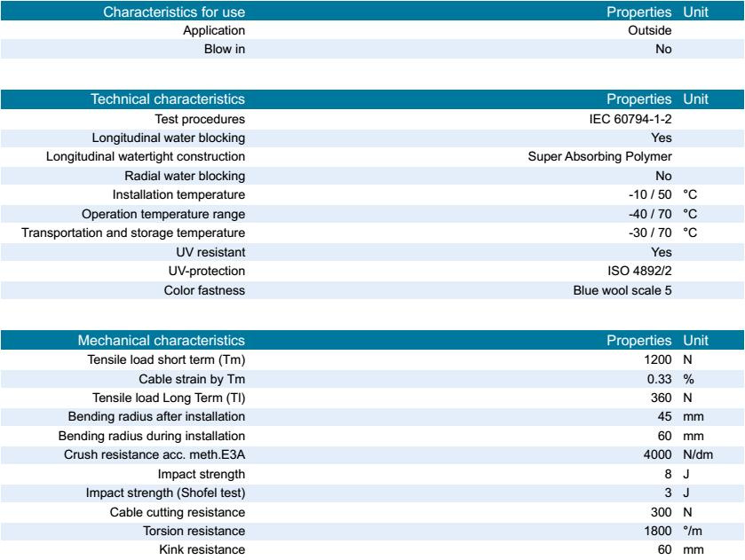Image resolution: width=745 pixels, height=560 pixels.
Task: Select the value '300'
Action: pos(661,512)
